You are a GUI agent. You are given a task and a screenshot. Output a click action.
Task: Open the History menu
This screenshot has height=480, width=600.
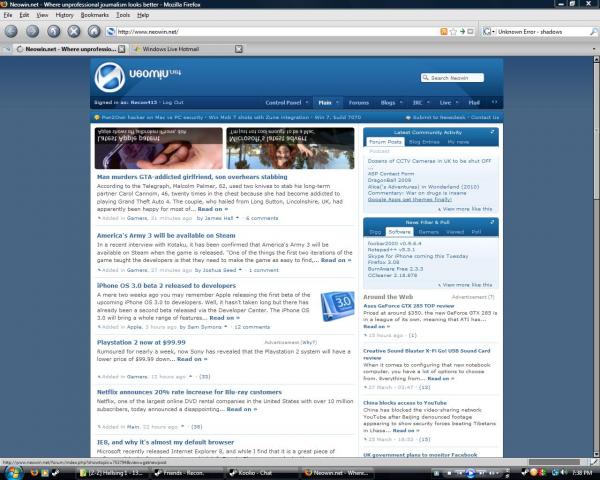point(64,15)
